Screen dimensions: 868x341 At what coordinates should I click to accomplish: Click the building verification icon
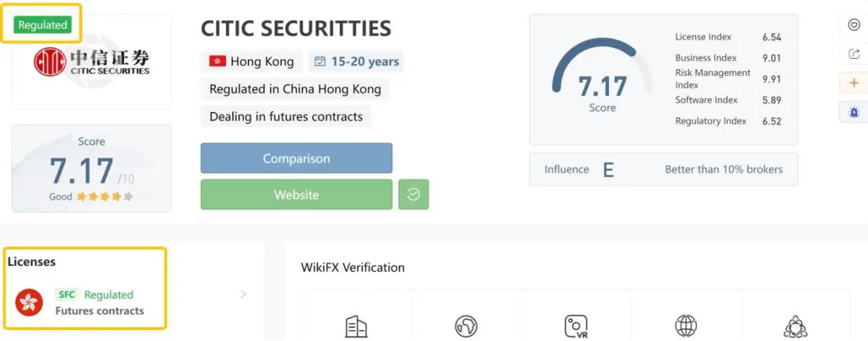pyautogui.click(x=356, y=326)
